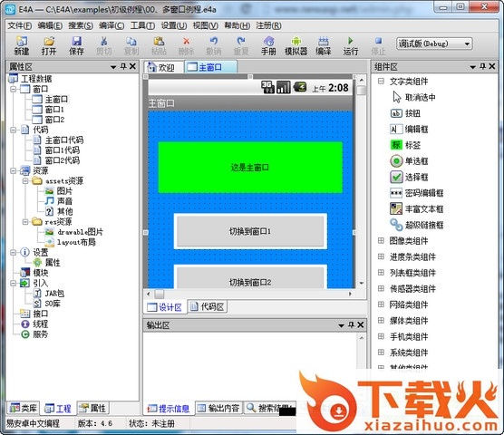Expand the 图像类组件 component group

coord(381,241)
